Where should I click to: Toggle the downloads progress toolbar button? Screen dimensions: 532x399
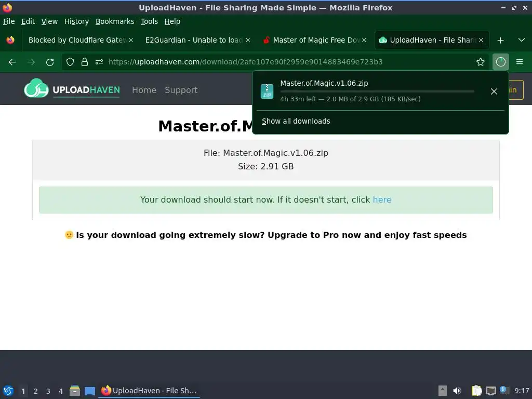[x=501, y=62]
